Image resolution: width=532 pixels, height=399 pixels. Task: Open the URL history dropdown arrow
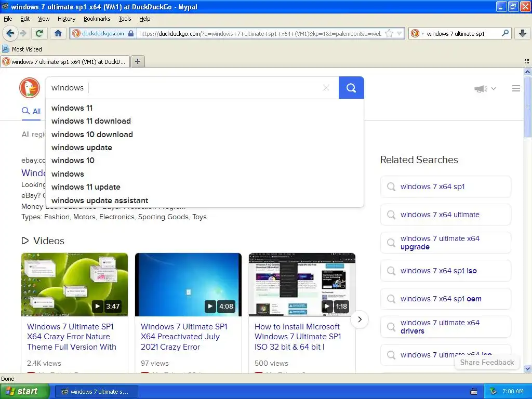coord(400,33)
